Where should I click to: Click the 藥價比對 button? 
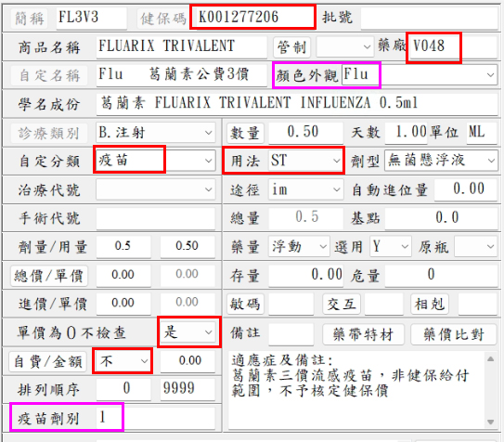454,334
